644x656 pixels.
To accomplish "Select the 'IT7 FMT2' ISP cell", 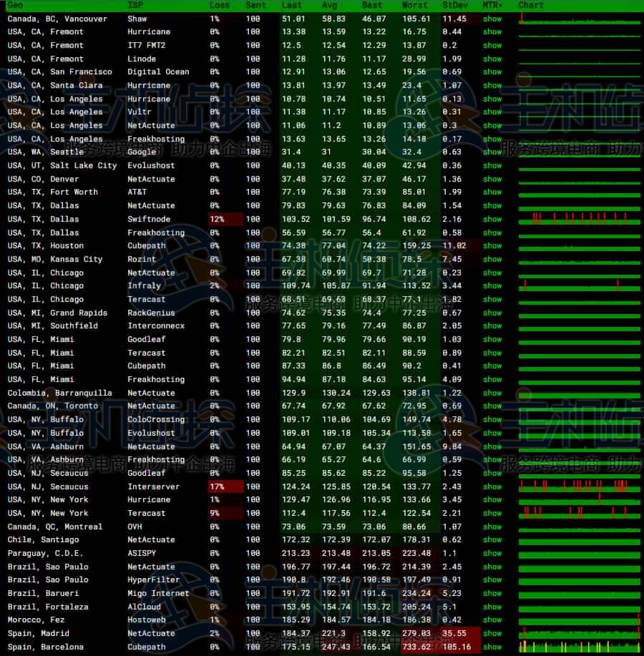I will (x=147, y=45).
